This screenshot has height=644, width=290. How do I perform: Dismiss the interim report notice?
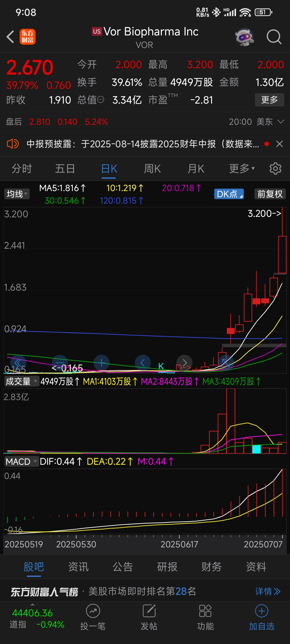280,144
